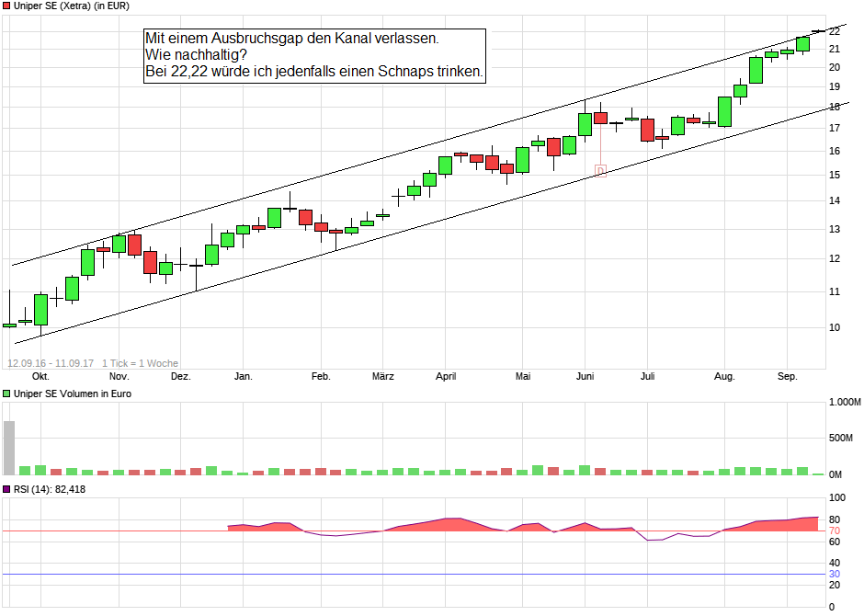Click the 'Sep.' x-axis label
864x616 pixels.
coord(788,376)
